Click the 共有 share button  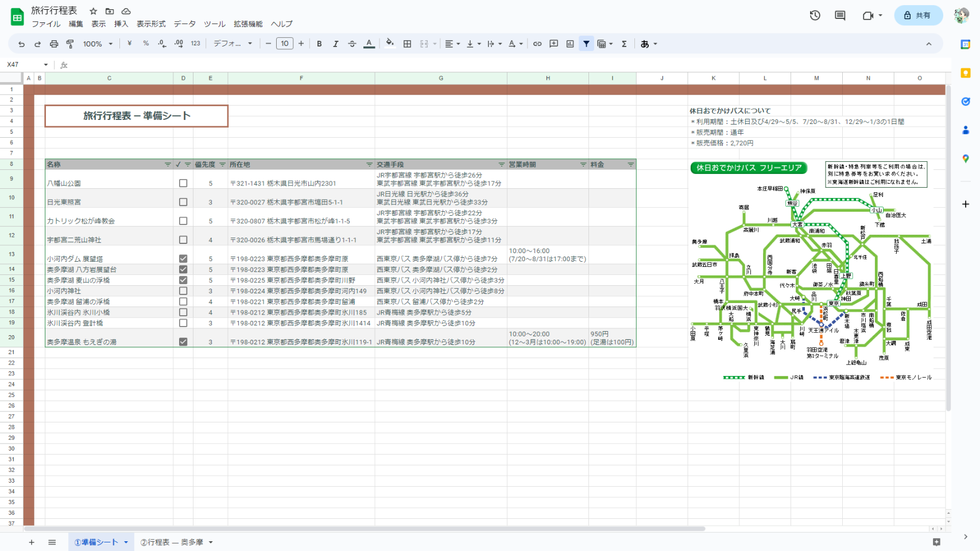point(917,15)
